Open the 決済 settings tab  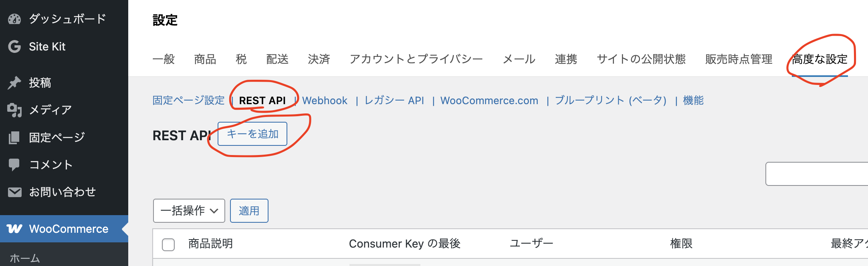319,59
